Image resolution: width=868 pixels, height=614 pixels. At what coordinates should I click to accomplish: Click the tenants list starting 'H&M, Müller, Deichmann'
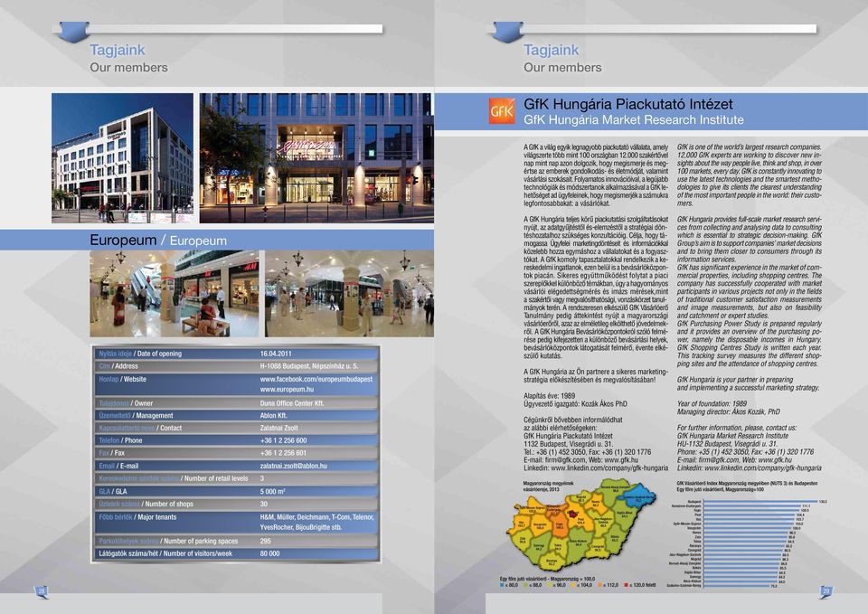click(316, 522)
